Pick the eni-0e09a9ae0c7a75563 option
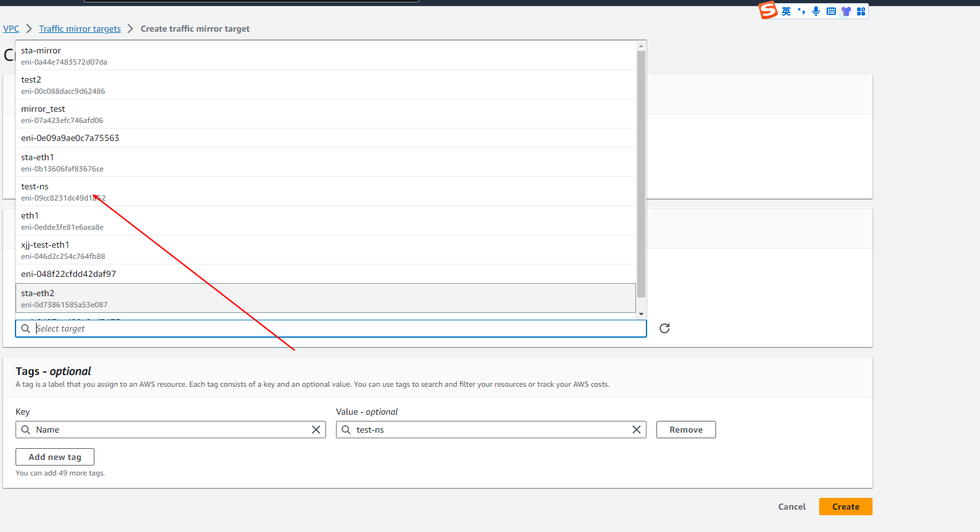The height and width of the screenshot is (532, 980). tap(325, 138)
